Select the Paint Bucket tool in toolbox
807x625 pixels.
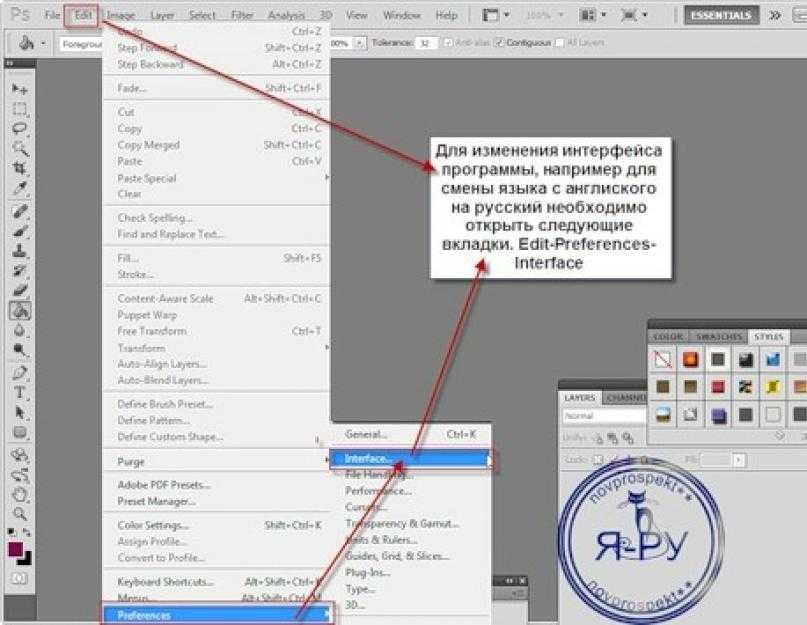(x=20, y=310)
